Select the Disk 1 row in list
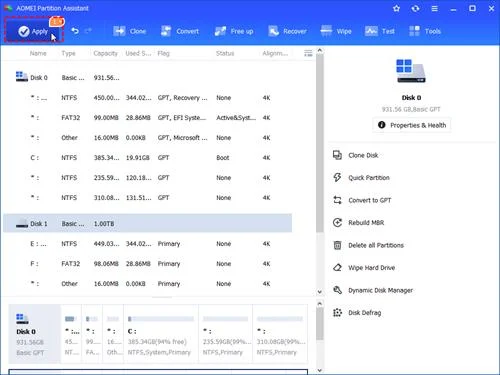Image resolution: width=500 pixels, height=375 pixels. (x=147, y=223)
